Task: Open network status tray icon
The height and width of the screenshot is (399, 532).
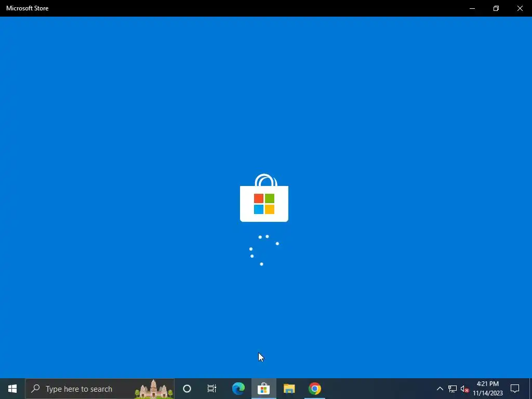Action: click(x=453, y=389)
